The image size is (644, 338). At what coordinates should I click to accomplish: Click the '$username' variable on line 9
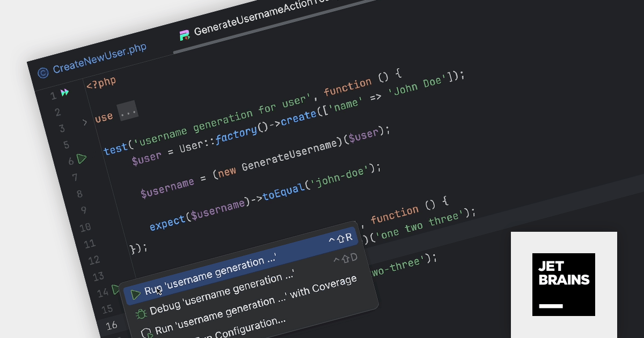pyautogui.click(x=167, y=188)
